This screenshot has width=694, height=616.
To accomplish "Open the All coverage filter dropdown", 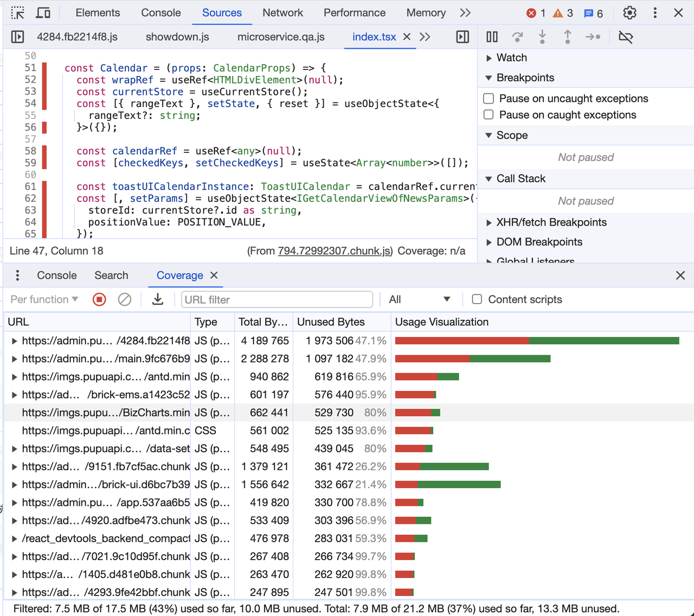I will [420, 299].
